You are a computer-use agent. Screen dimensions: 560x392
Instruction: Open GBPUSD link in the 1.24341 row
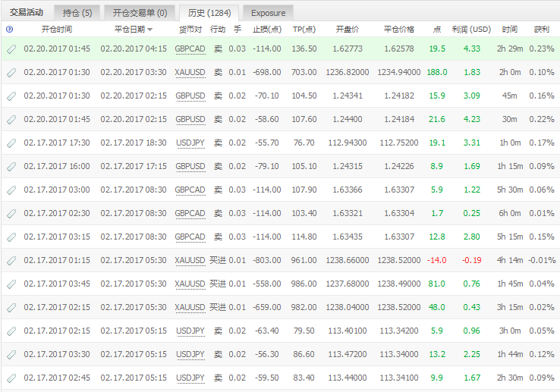coord(190,96)
